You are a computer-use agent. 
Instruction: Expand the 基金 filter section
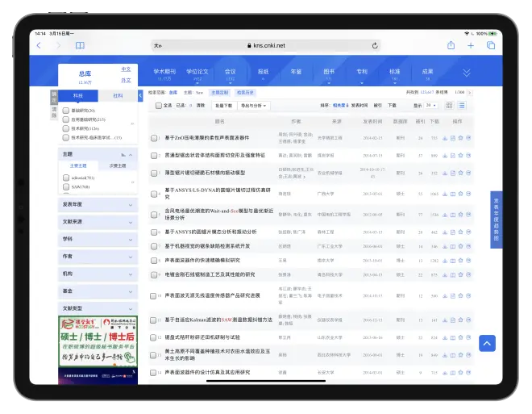click(x=98, y=291)
